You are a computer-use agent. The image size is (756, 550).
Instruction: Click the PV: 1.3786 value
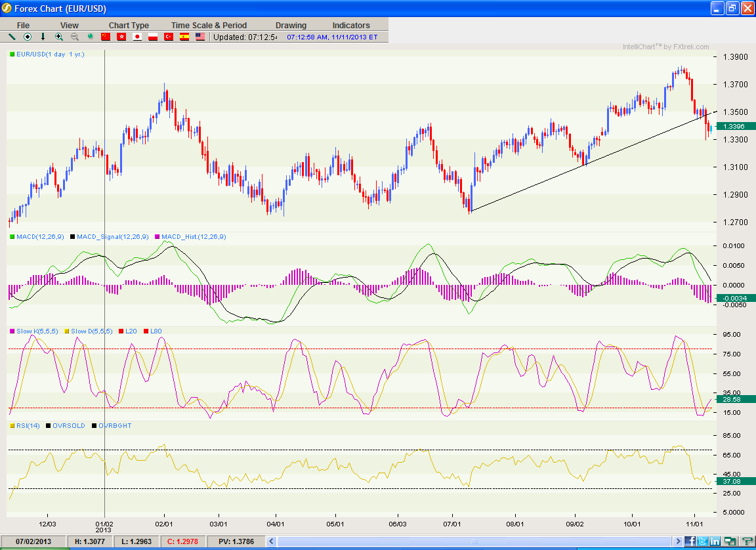tap(235, 541)
